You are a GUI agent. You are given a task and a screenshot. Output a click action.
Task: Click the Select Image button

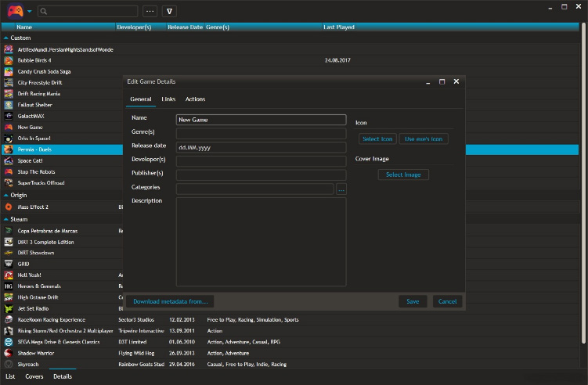click(403, 175)
